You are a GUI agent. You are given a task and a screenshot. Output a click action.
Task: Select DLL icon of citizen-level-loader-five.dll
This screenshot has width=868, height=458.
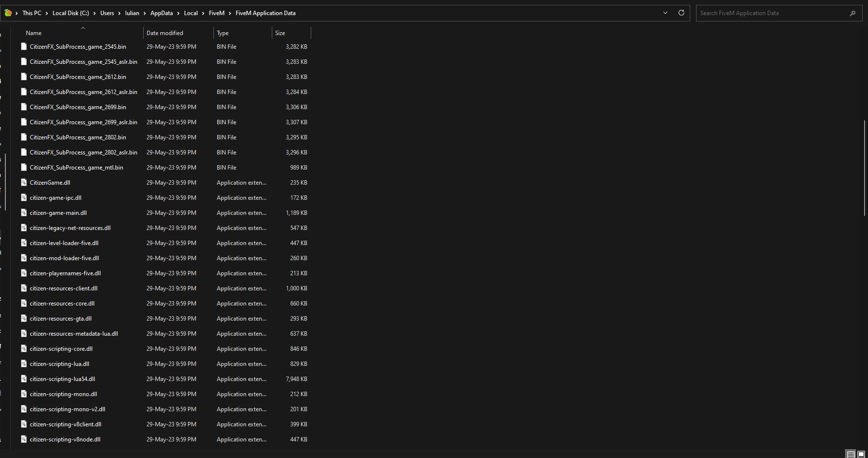(x=24, y=243)
